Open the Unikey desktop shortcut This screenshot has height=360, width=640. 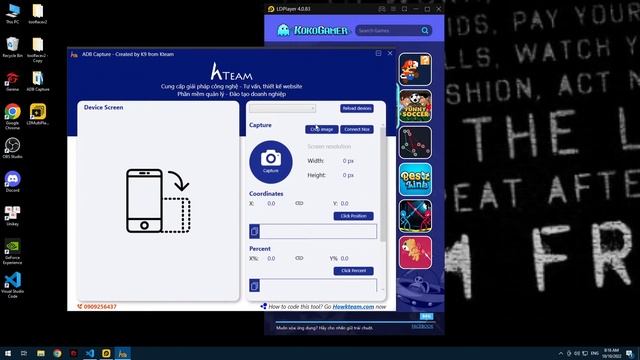[13, 216]
